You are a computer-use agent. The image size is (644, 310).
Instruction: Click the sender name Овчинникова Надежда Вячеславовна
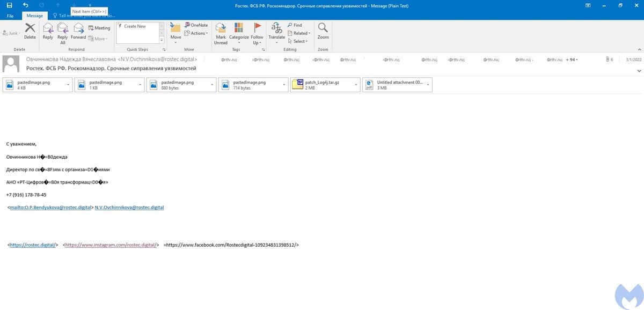71,59
